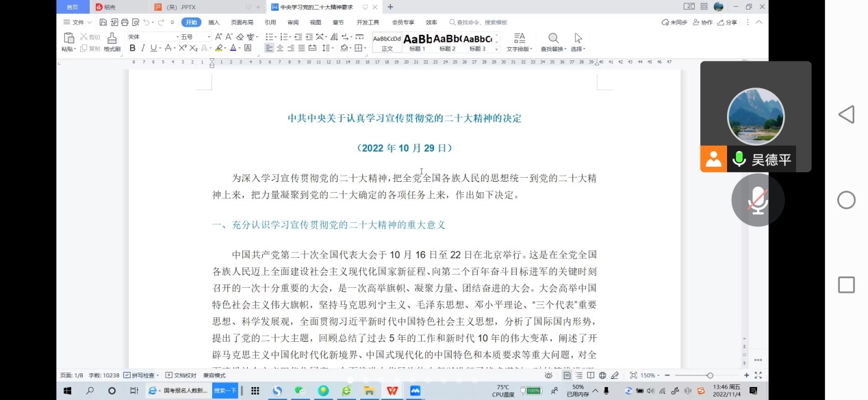This screenshot has height=400, width=868.
Task: Open Find and Replace (查找替换)
Action: pos(553,42)
